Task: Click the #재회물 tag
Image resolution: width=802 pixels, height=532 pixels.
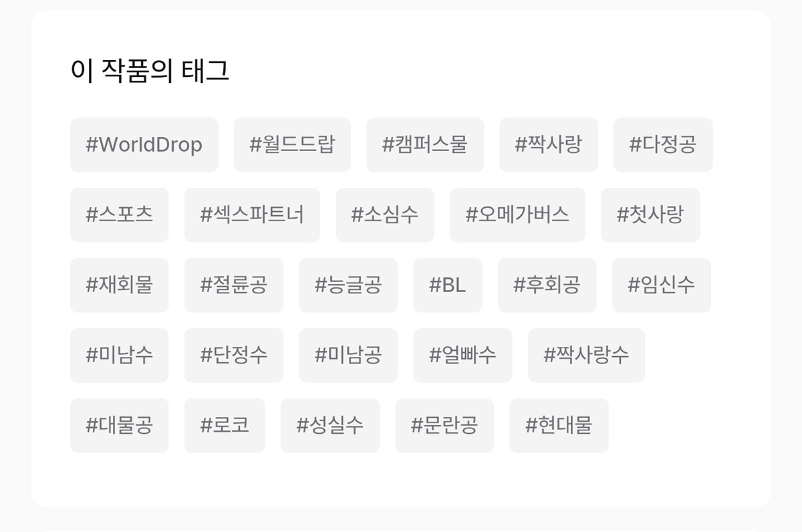Action: pos(119,285)
